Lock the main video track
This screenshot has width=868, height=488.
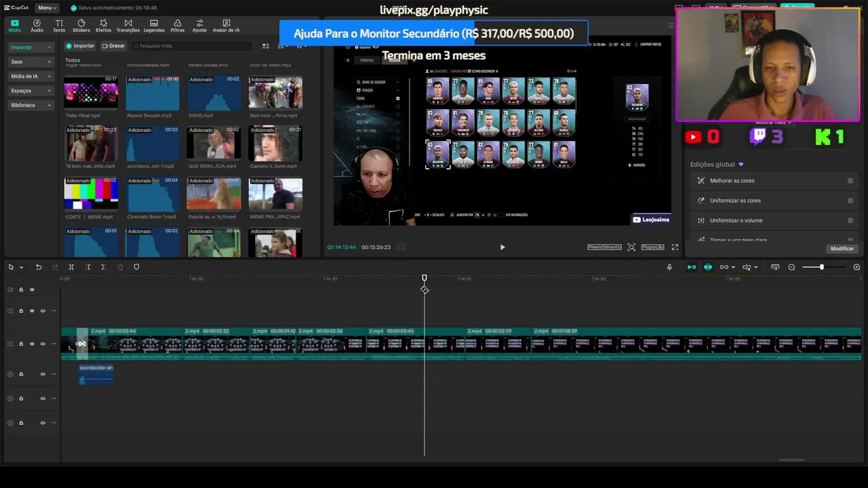coord(21,344)
